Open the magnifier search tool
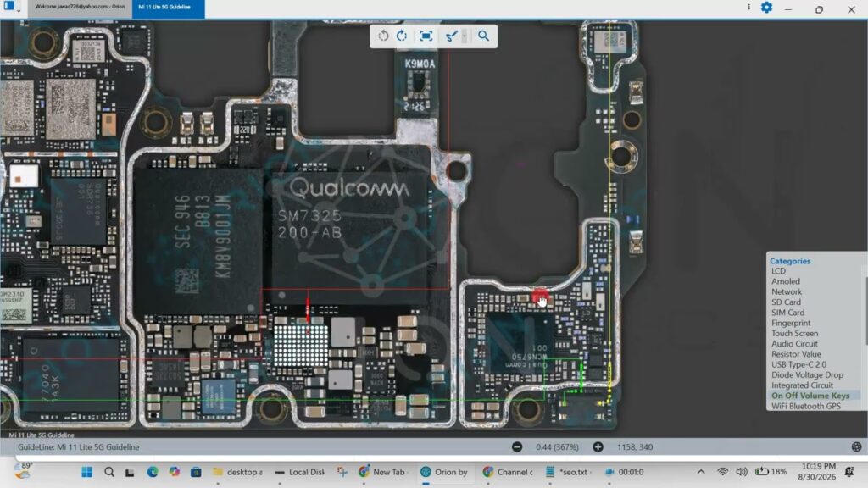Screen dimensions: 868x488 483,36
